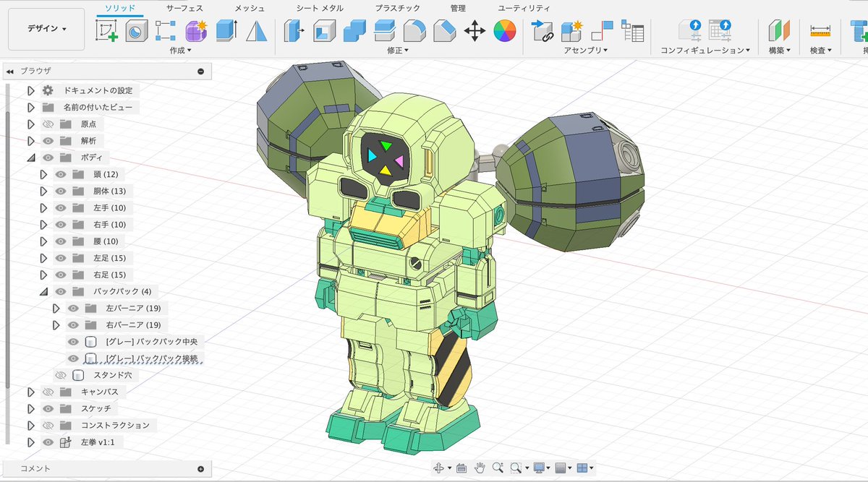Open the アセンブリ dropdown menu
The width and height of the screenshot is (868, 482).
586,51
